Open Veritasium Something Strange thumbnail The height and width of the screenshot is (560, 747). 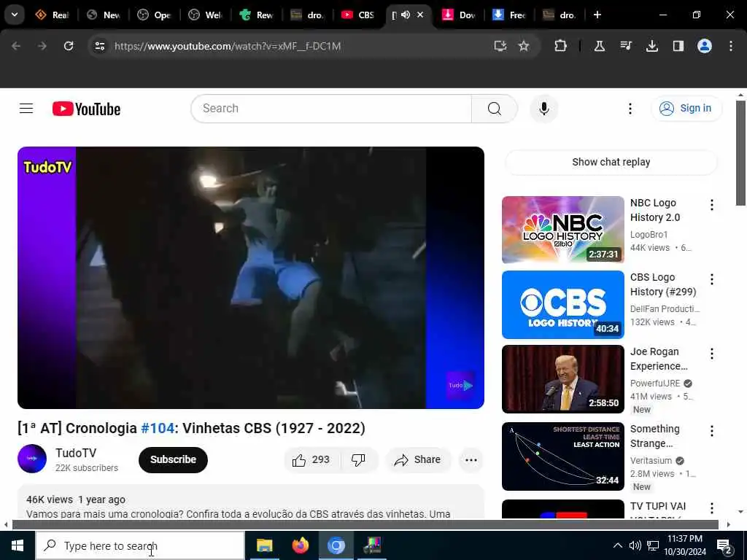562,456
